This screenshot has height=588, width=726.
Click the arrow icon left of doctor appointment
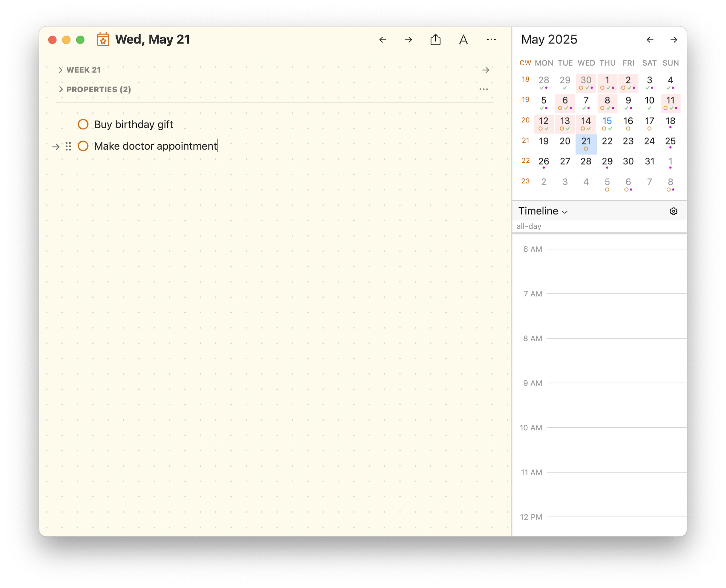click(x=56, y=147)
